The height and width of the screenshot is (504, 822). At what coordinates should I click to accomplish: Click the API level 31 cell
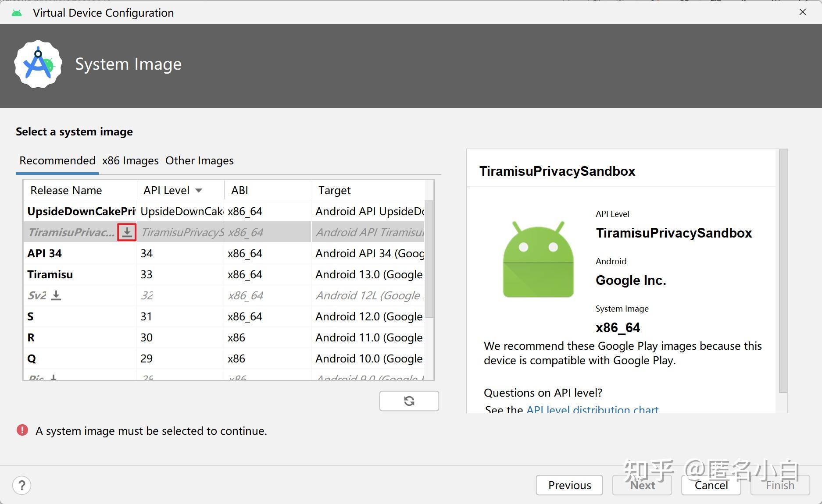[x=180, y=317]
